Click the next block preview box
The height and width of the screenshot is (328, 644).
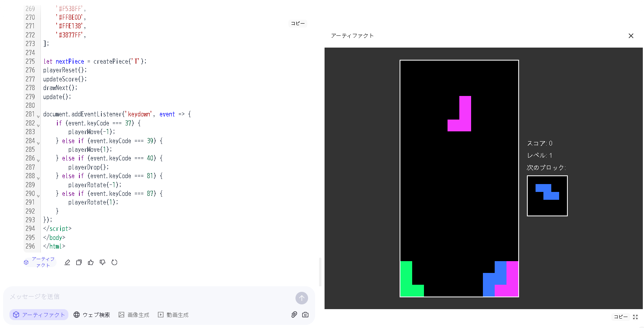547,196
